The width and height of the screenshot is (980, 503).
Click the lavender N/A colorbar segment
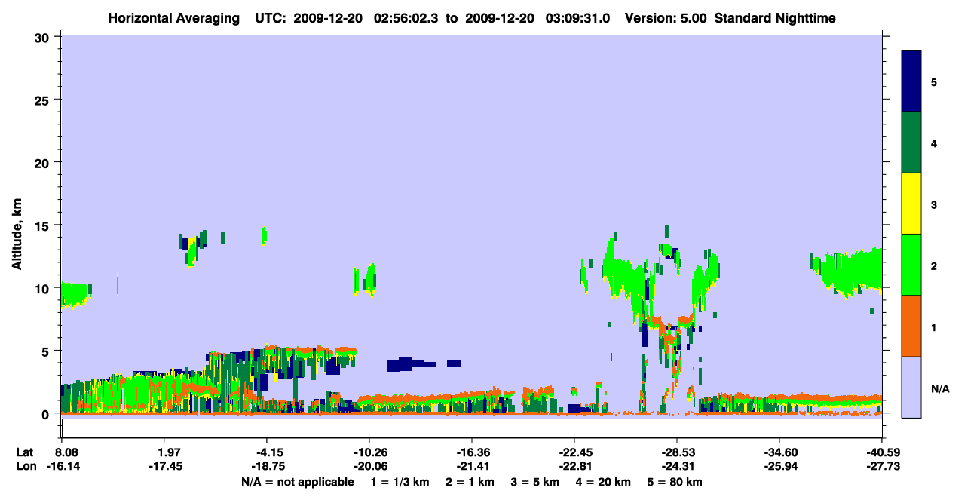[x=911, y=387]
